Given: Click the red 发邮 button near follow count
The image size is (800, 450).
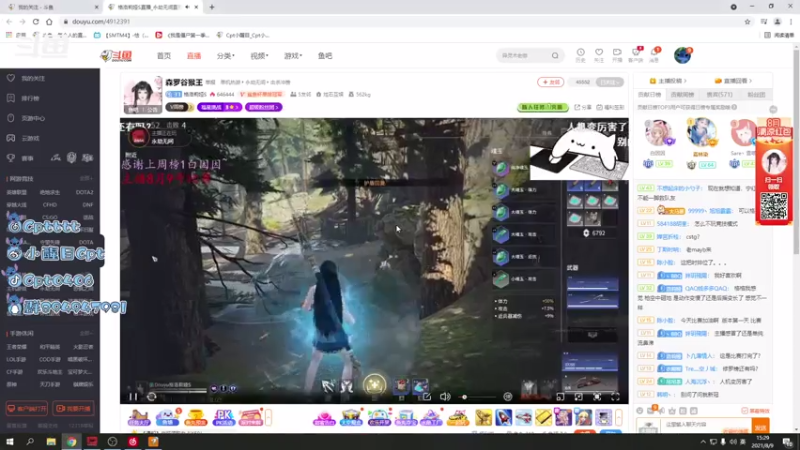Looking at the screenshot, I should (551, 82).
